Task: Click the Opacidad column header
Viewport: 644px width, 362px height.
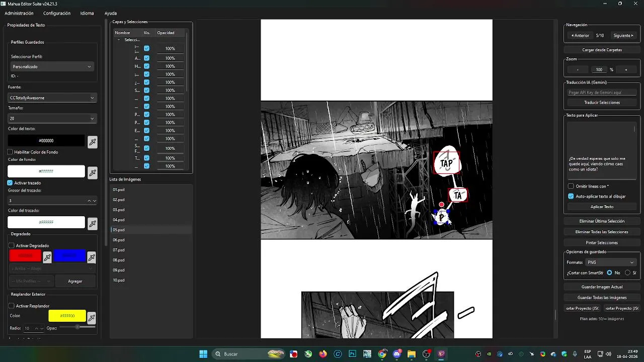Action: click(x=166, y=33)
